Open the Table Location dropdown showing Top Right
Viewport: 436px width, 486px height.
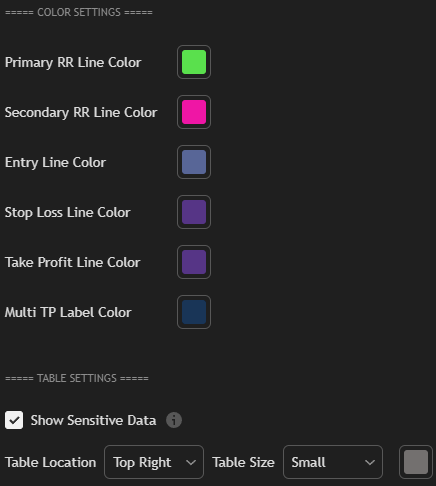[154, 462]
